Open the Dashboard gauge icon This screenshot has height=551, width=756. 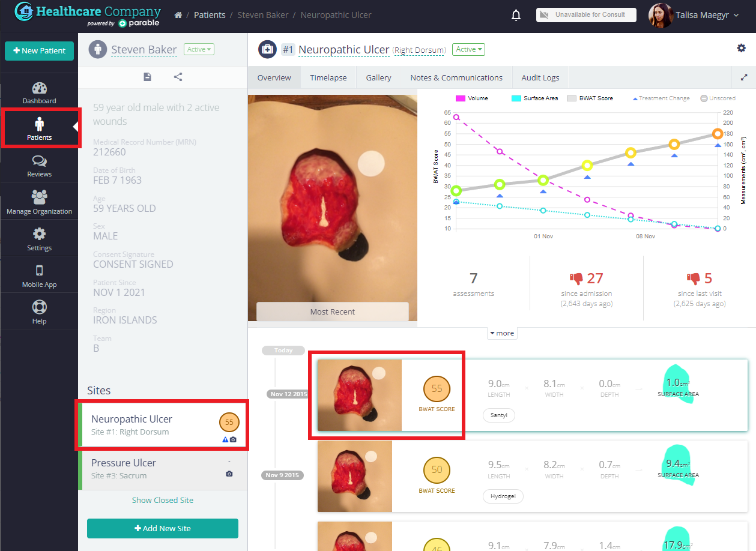point(40,89)
